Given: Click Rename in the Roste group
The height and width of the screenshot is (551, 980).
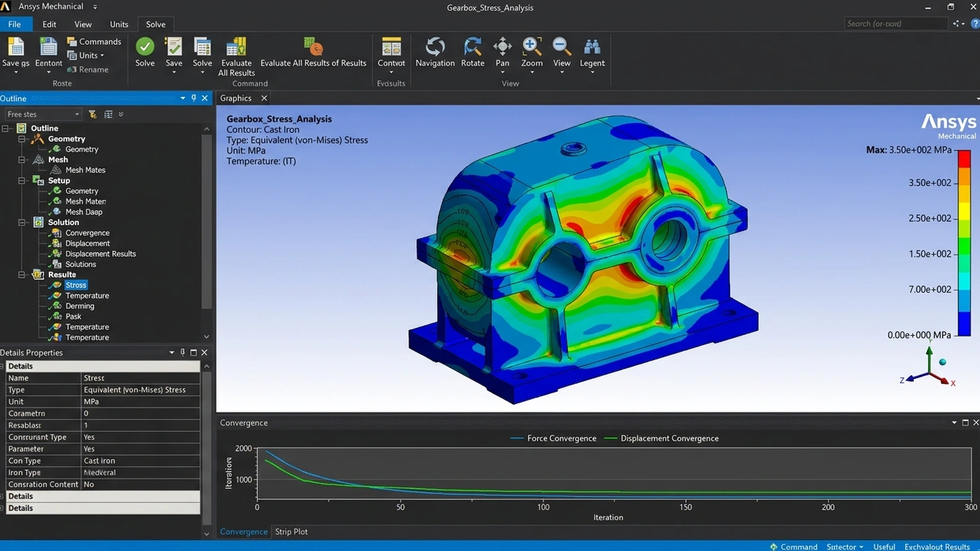Looking at the screenshot, I should pos(88,69).
